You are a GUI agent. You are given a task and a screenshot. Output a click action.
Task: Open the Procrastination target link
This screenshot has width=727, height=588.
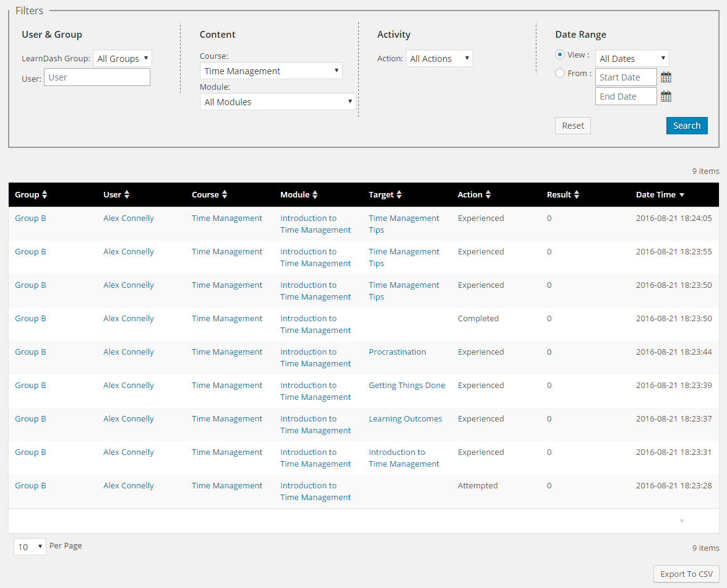point(397,352)
